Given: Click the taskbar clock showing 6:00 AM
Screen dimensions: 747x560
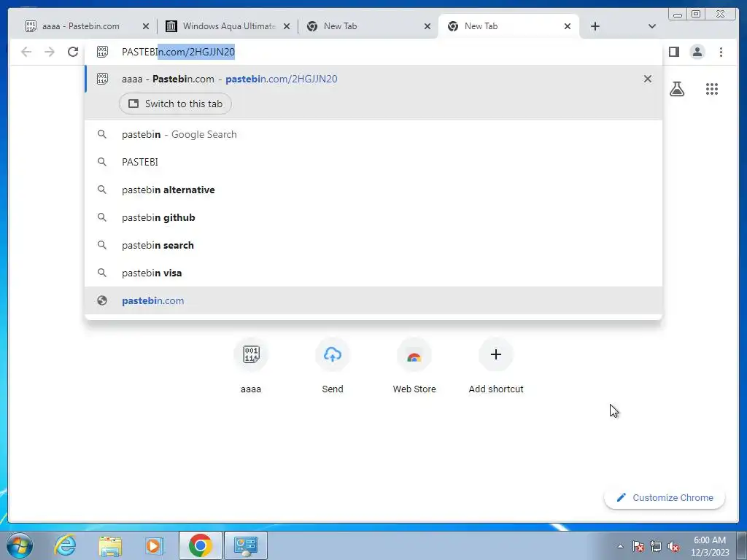Looking at the screenshot, I should [x=710, y=546].
